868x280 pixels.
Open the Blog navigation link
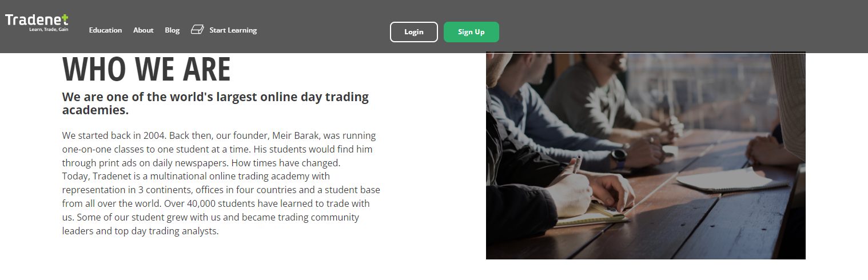click(x=172, y=30)
